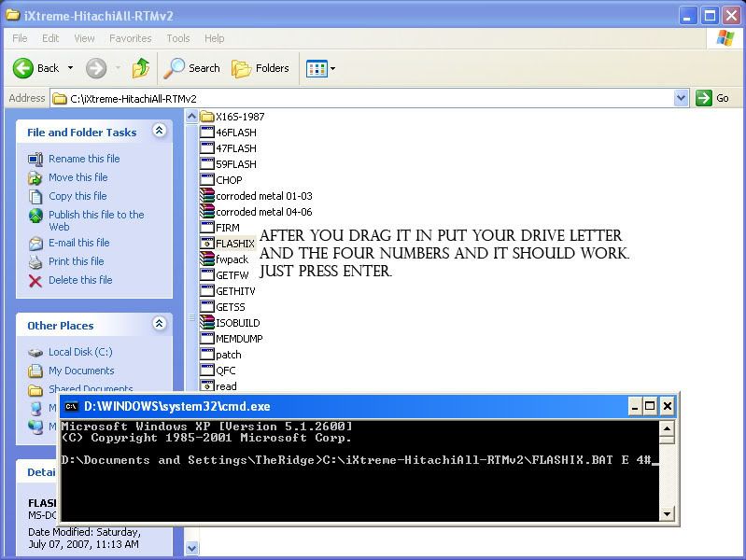Viewport: 746px width, 560px height.
Task: Select the read batch file icon
Action: [207, 385]
